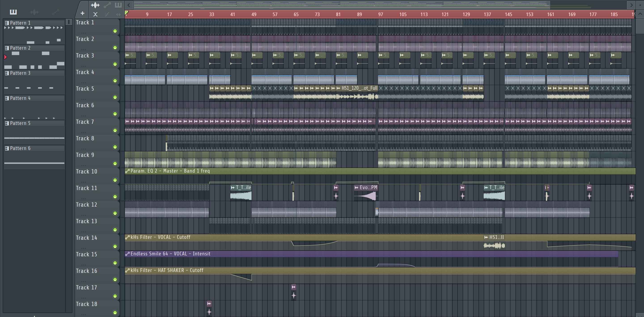Click the green playhead marker at bar 1

coord(127,13)
